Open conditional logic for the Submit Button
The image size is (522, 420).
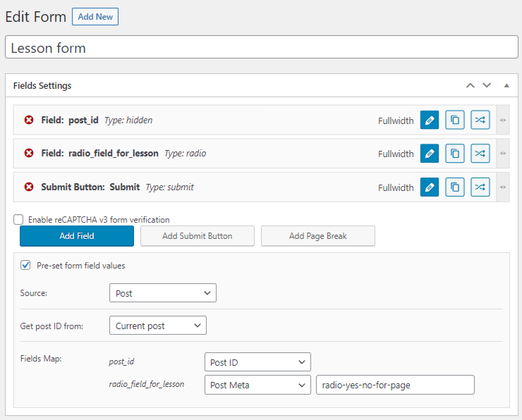point(480,187)
